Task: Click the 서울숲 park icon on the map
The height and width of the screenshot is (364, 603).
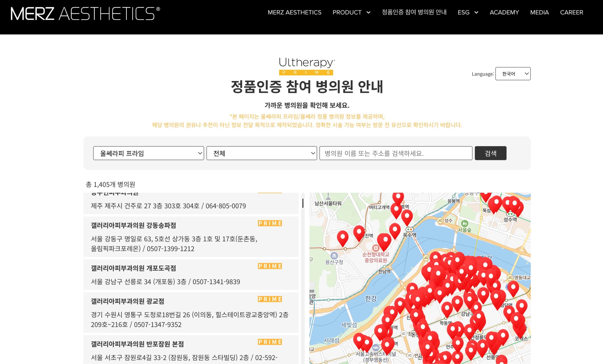Action: 464,223
